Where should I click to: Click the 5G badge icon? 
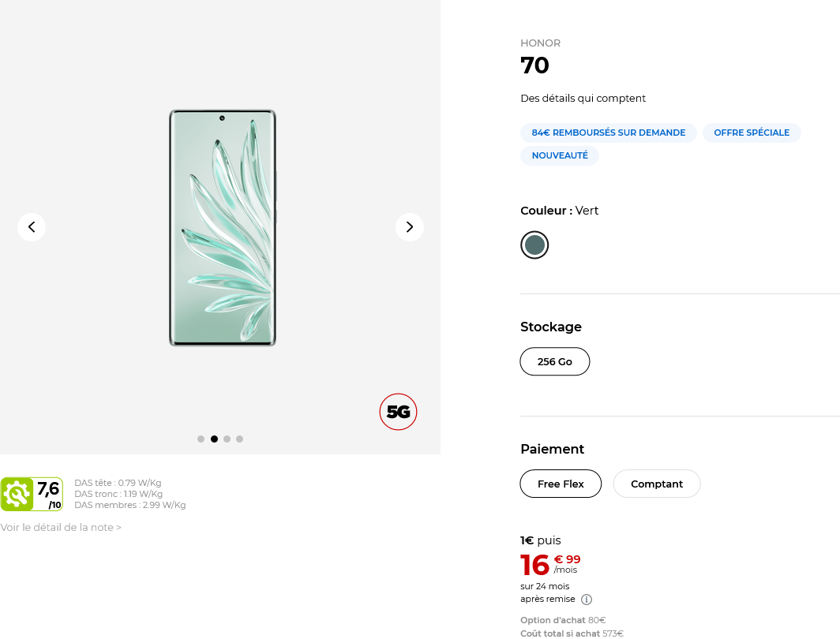point(398,412)
